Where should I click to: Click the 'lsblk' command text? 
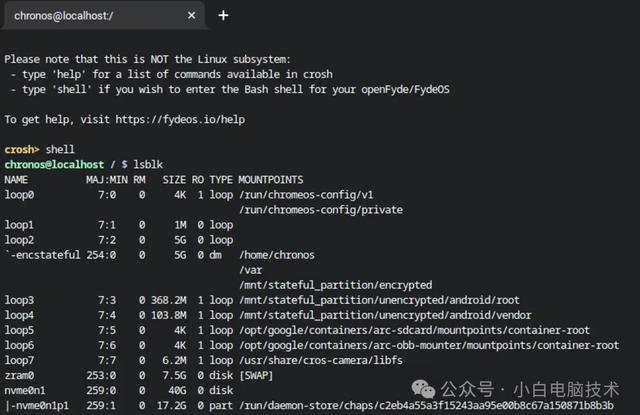click(148, 164)
